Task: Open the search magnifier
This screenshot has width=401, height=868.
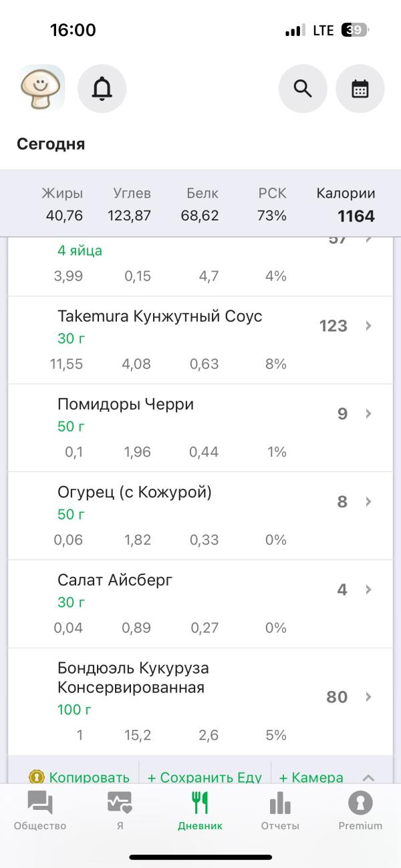Action: (x=303, y=88)
